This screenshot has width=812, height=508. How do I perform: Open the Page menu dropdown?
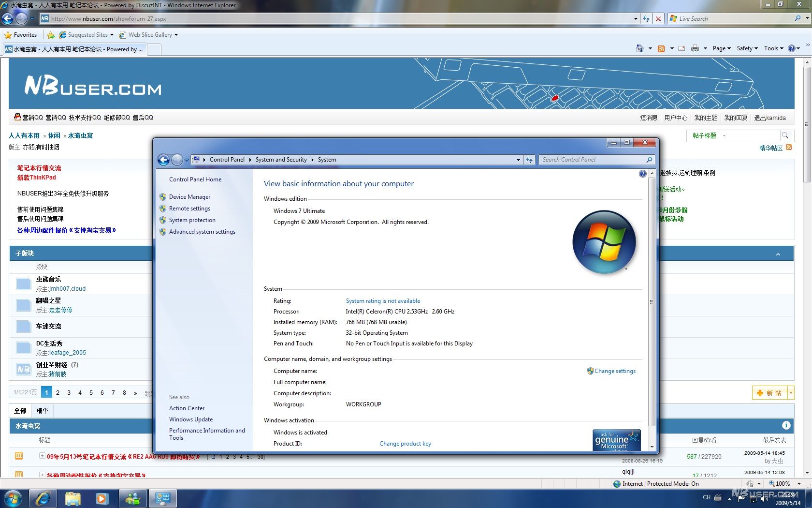coord(722,48)
